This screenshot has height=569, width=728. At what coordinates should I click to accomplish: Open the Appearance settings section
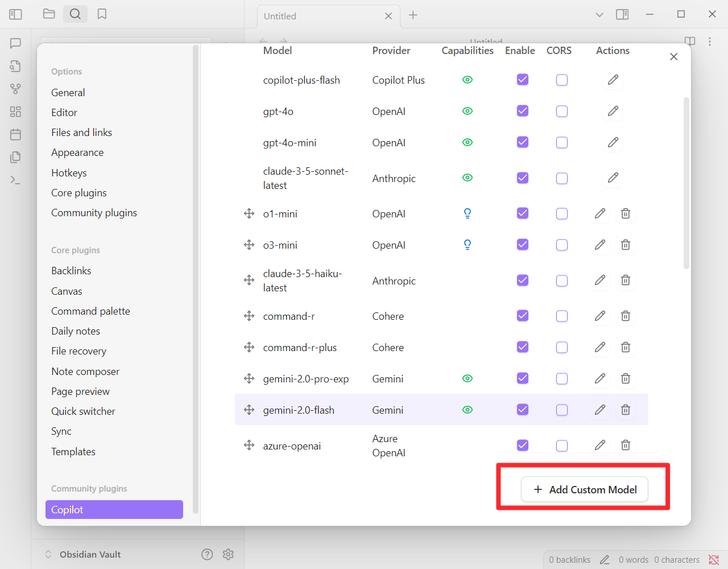coord(77,152)
